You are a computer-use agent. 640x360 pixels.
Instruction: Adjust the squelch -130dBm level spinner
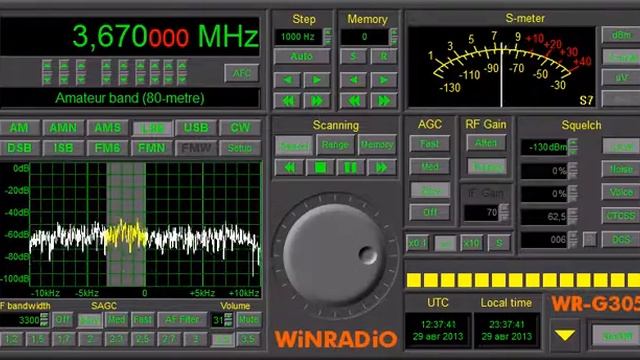point(573,147)
